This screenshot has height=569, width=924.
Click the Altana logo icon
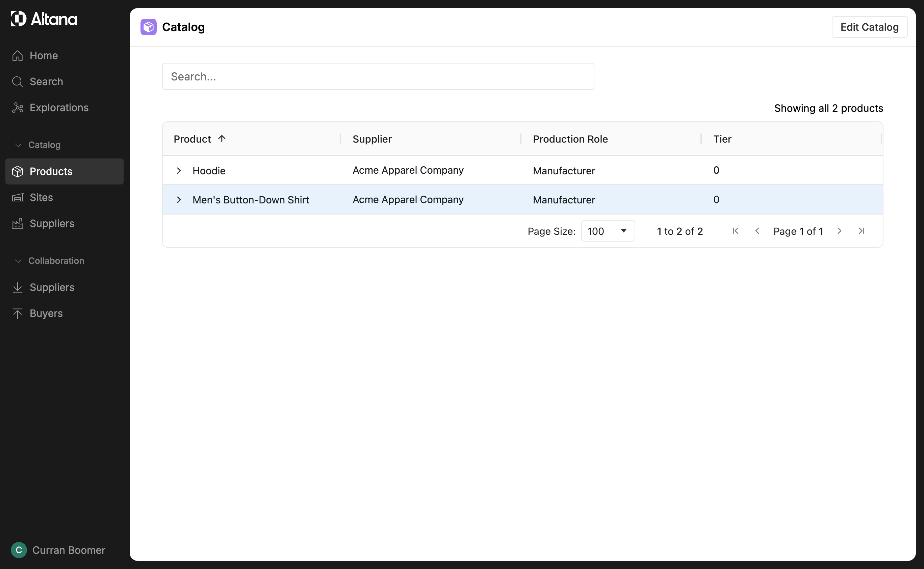[19, 19]
